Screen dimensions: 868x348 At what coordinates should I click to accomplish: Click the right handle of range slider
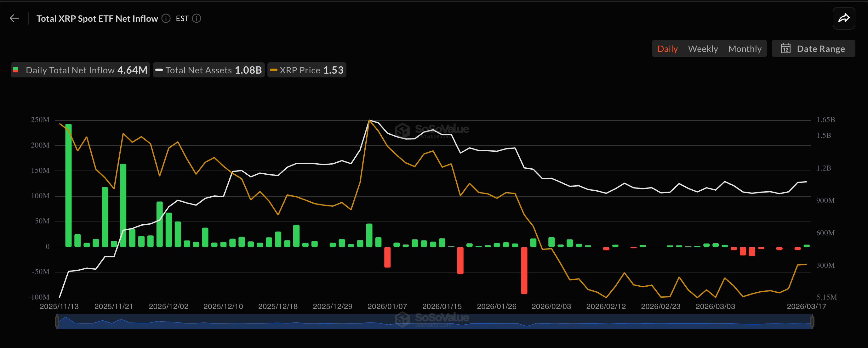812,321
